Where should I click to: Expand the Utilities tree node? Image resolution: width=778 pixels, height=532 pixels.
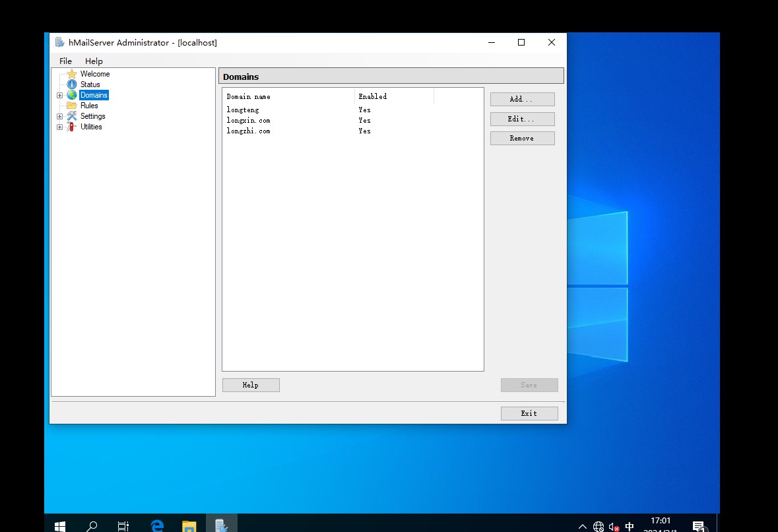tap(59, 127)
